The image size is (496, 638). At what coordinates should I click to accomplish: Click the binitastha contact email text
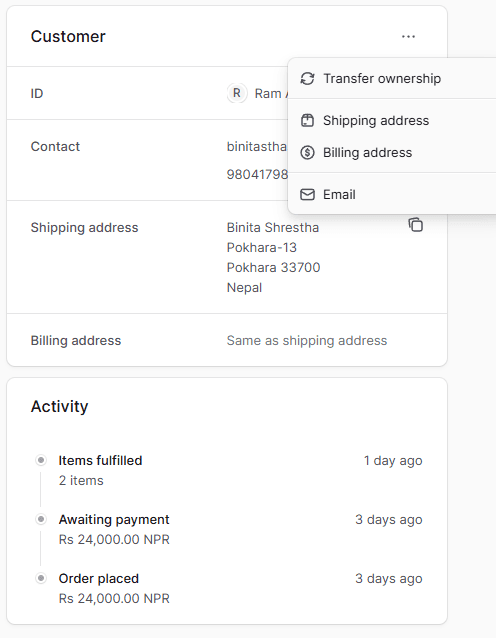coord(257,146)
